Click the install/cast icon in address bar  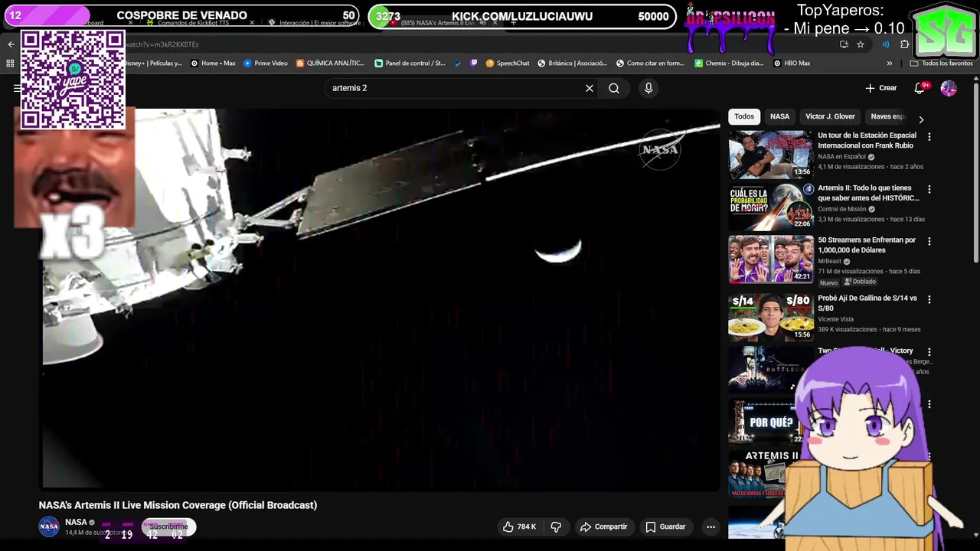pos(844,44)
